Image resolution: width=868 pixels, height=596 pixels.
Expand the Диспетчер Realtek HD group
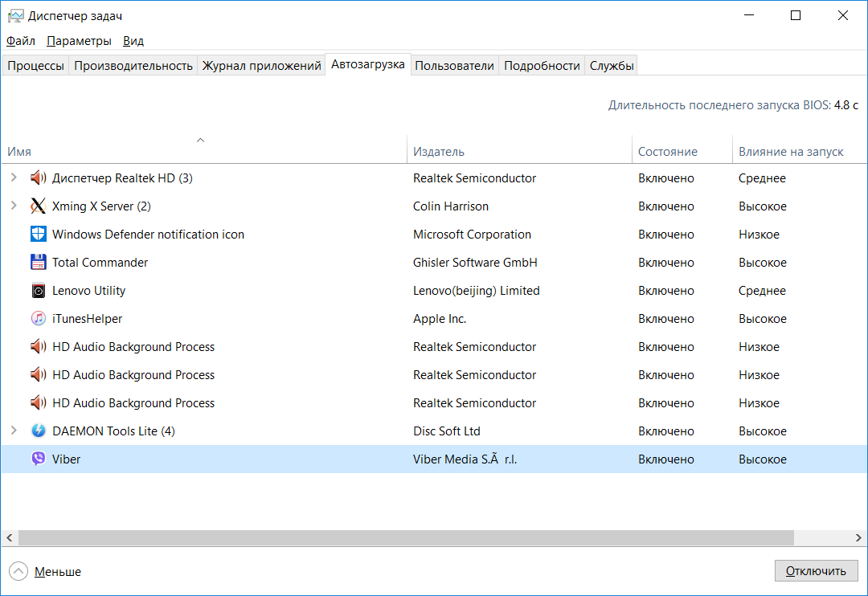point(14,178)
